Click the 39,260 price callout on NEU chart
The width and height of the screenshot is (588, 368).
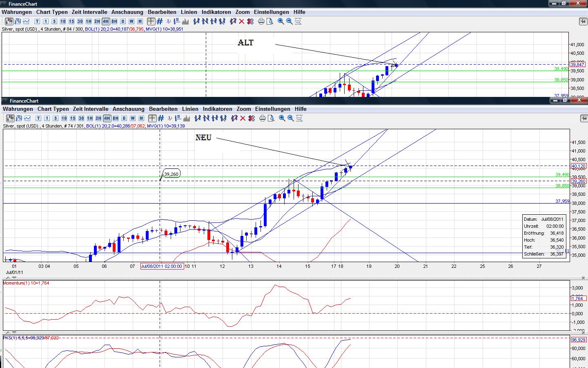pyautogui.click(x=171, y=174)
